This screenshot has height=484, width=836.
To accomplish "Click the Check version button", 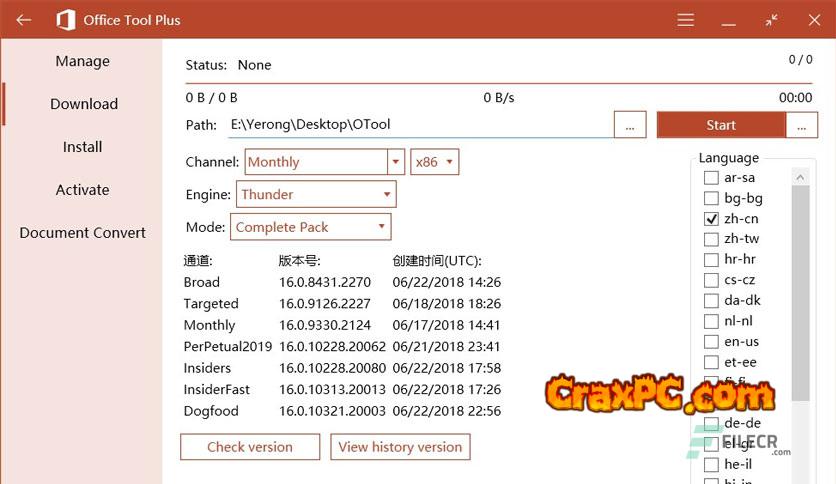I will (250, 447).
